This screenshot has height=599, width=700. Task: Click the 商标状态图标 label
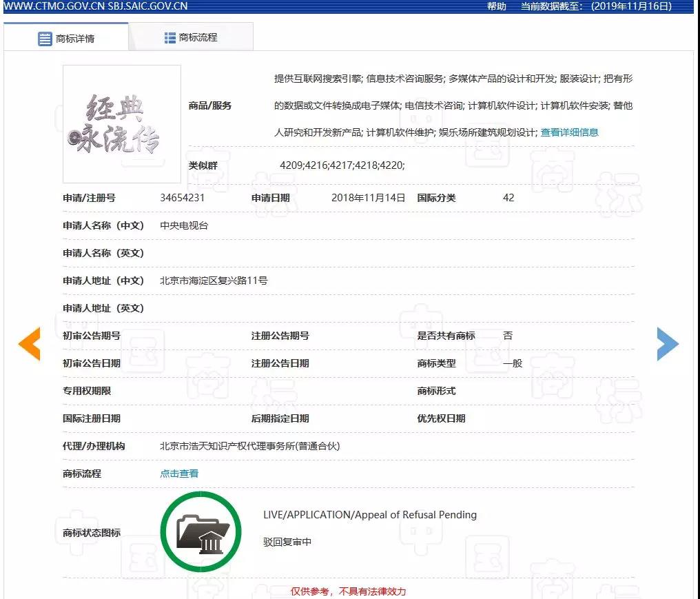92,532
